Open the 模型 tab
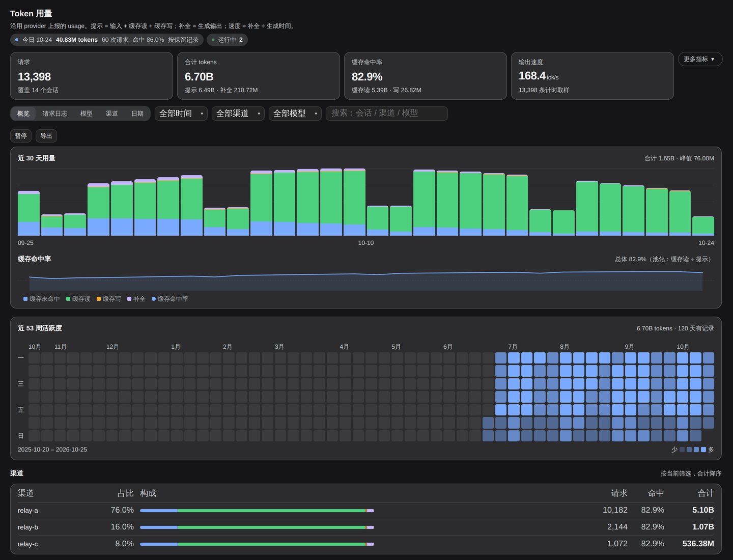Screen dimensions: 733x560 pos(87,114)
